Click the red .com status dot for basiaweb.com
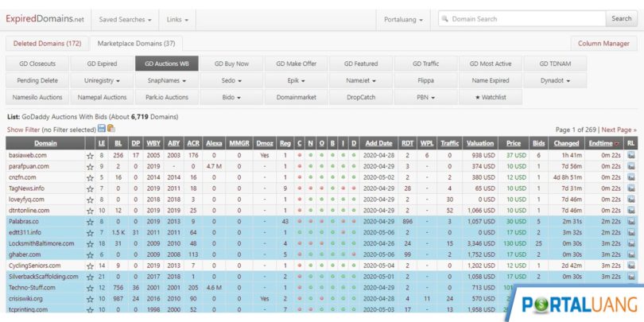This screenshot has height=322, width=644. point(299,155)
